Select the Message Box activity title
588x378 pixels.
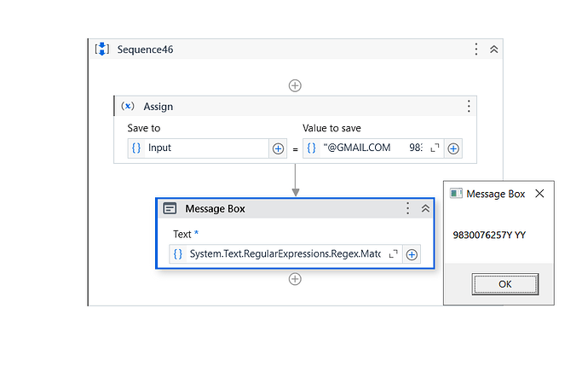(x=215, y=209)
